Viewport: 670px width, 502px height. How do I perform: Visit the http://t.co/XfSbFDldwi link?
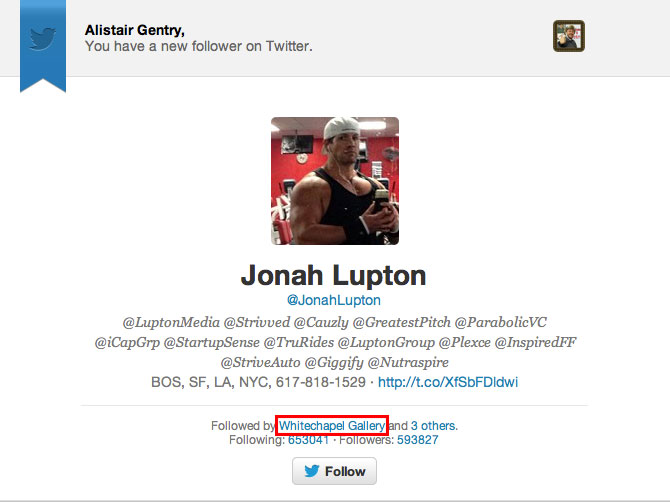448,382
